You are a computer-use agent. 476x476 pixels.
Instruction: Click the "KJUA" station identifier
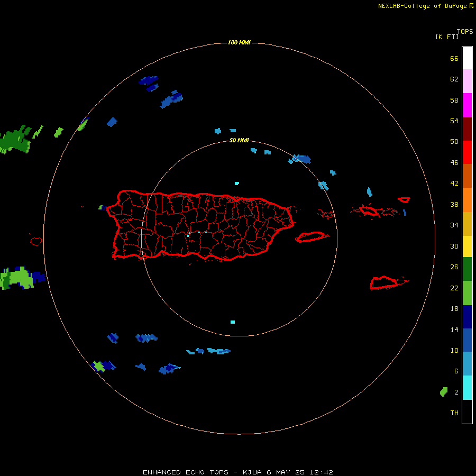click(252, 472)
